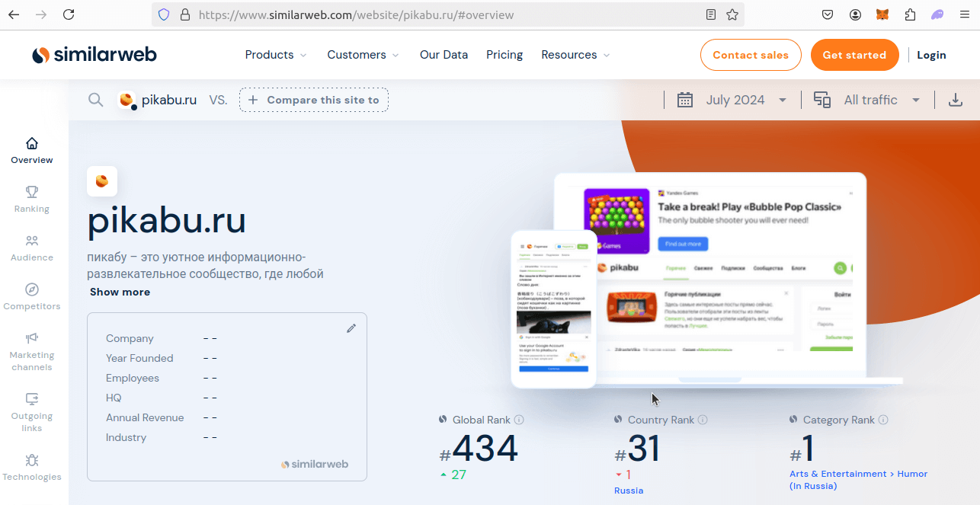
Task: Click the Get started button
Action: tap(854, 55)
